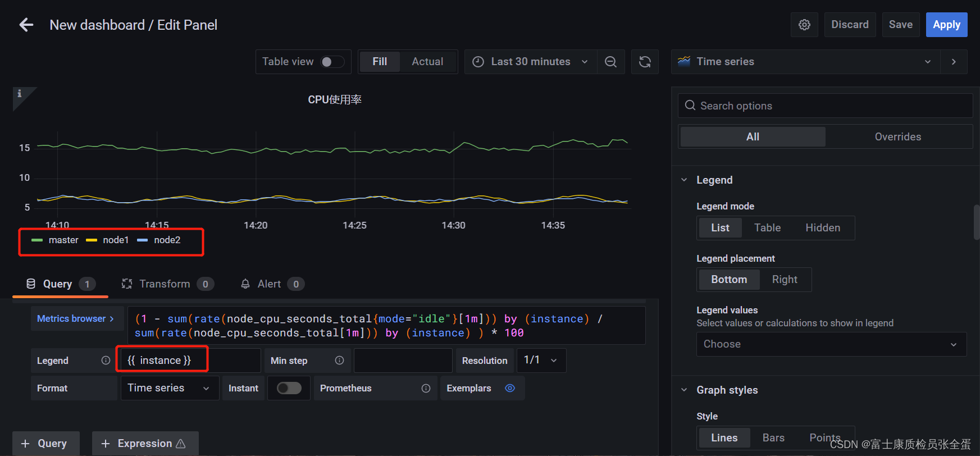
Task: Refresh the dashboard with the refresh icon
Action: pyautogui.click(x=645, y=62)
